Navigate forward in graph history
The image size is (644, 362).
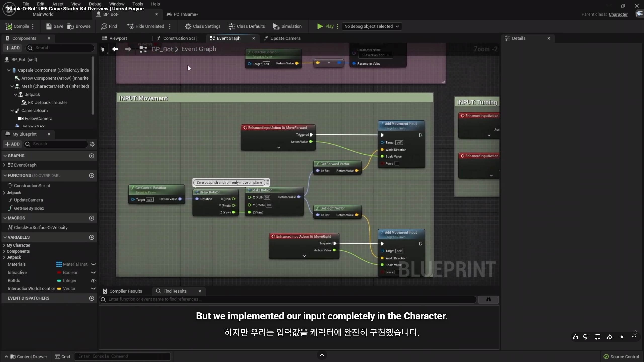point(128,49)
